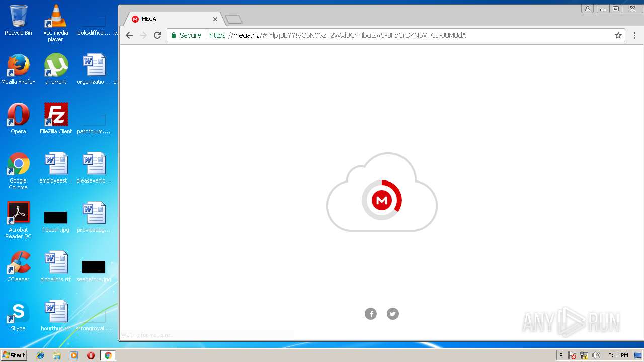
Task: Open MEGA Facebook page icon
Action: coord(371,314)
